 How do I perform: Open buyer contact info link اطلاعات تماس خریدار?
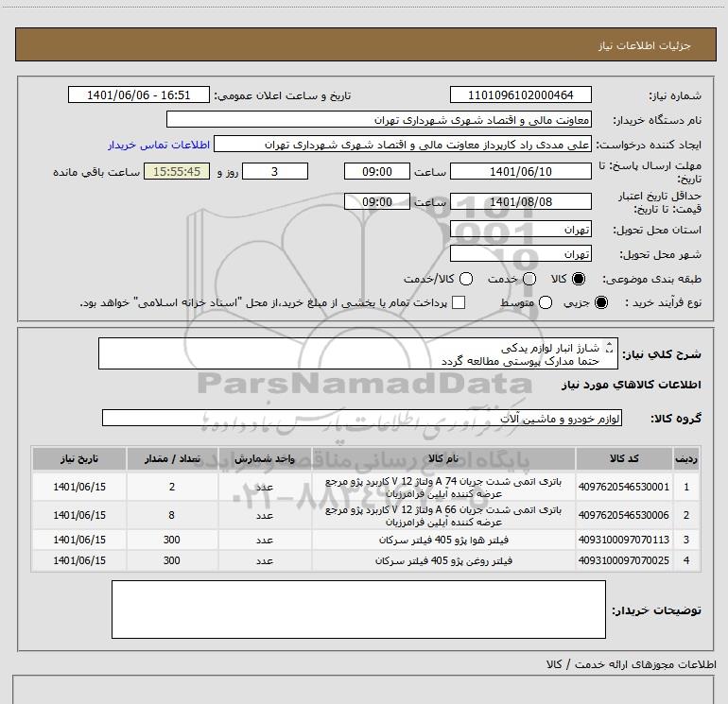159,145
